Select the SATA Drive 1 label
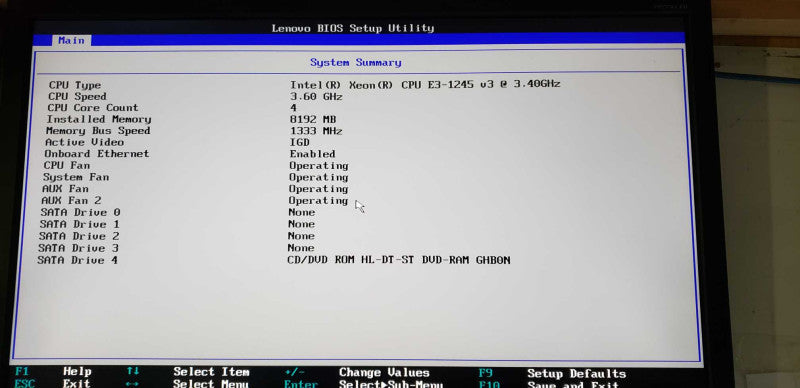Image resolution: width=800 pixels, height=388 pixels. tap(80, 224)
